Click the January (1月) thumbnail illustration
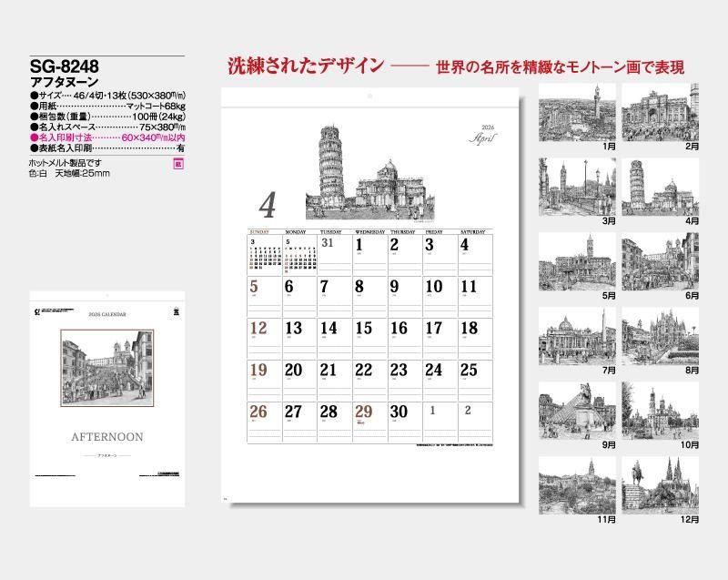This screenshot has width=728, height=580. pyautogui.click(x=577, y=112)
